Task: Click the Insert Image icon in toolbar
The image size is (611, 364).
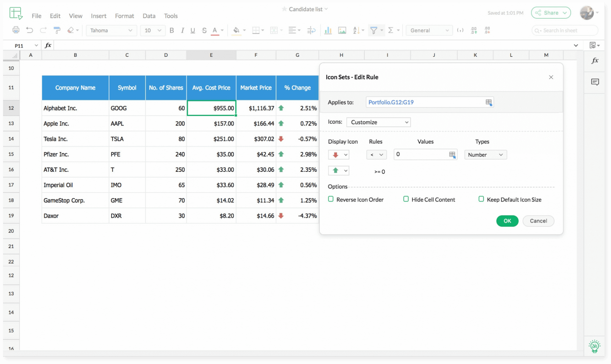Action: (342, 30)
